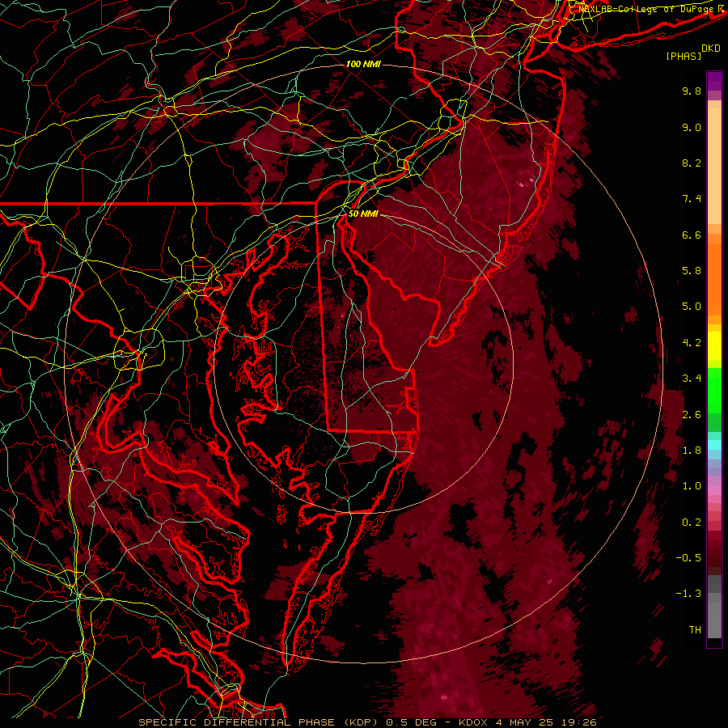This screenshot has height=728, width=728.
Task: Click the -0.5 legend value
Action: click(688, 558)
